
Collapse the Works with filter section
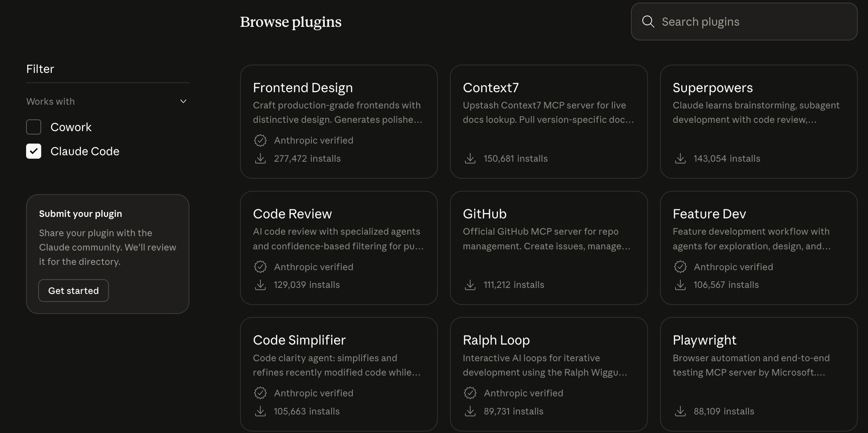[183, 102]
